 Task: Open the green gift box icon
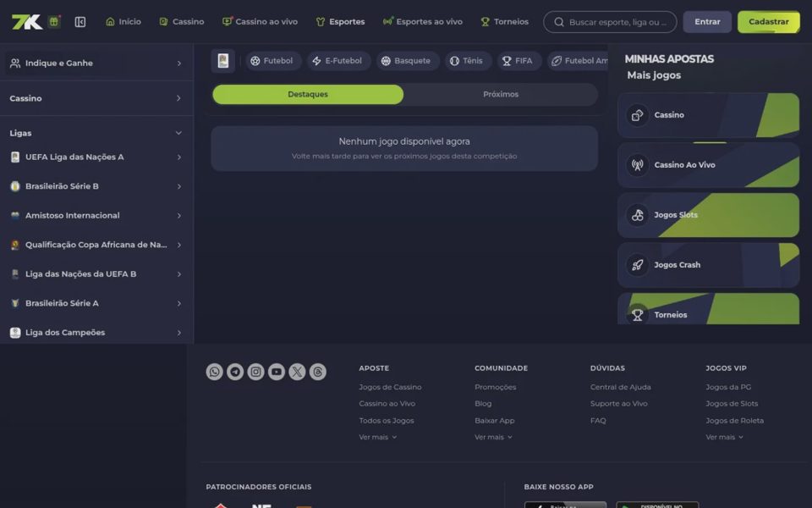click(x=54, y=22)
